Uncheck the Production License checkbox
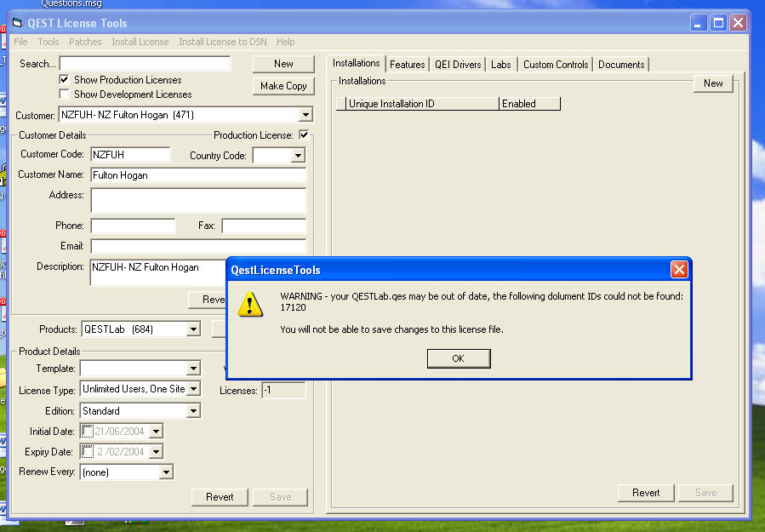Viewport: 765px width, 532px height. point(304,135)
